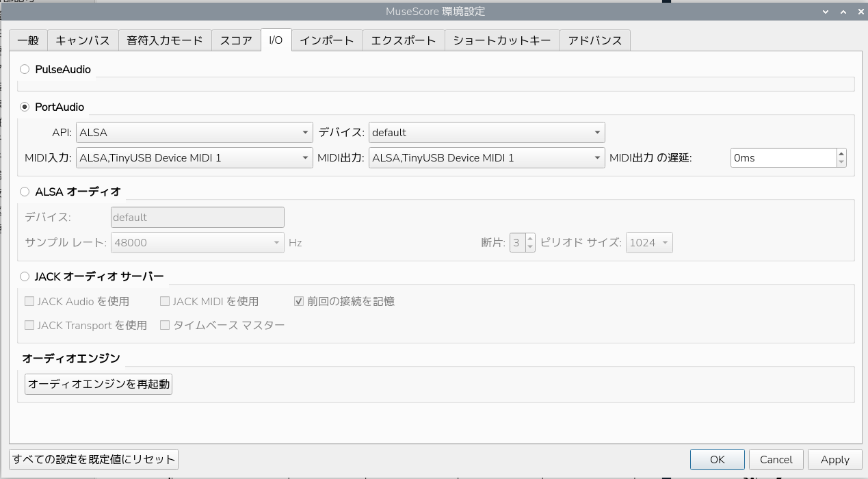The width and height of the screenshot is (868, 479).
Task: Switch to the スコア tab
Action: click(x=236, y=40)
